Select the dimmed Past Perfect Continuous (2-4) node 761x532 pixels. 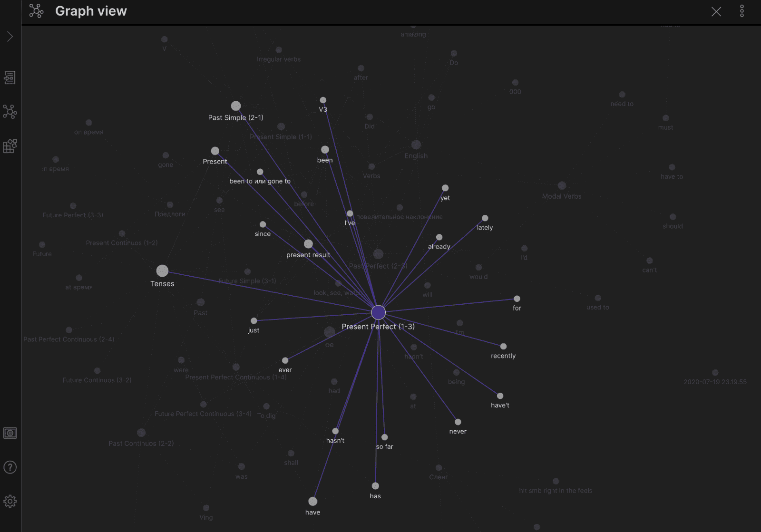pos(69,330)
